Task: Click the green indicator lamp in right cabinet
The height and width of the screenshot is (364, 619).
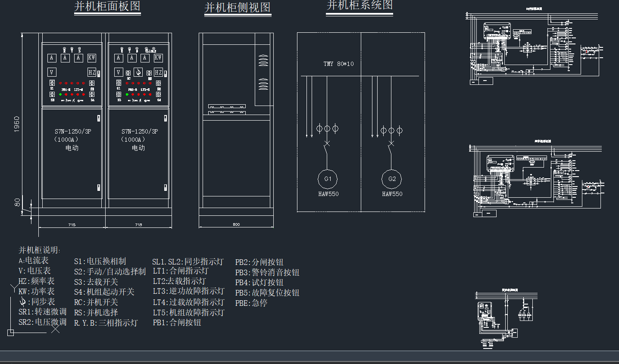Action: point(127,94)
